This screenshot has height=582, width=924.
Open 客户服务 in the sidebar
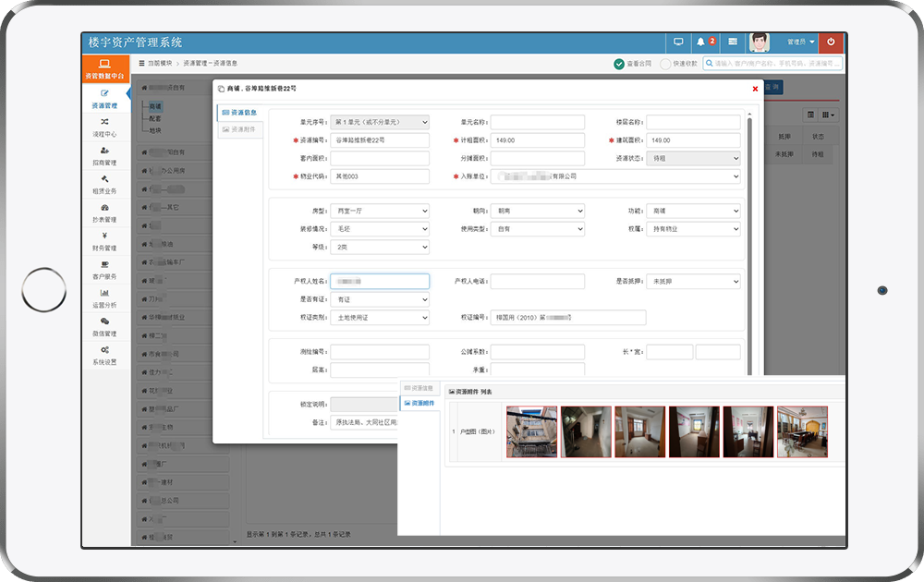105,271
